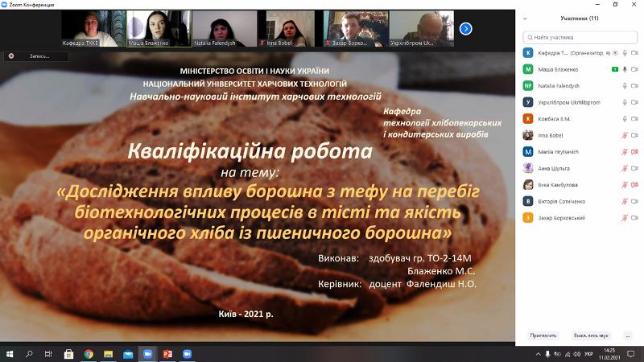The image size is (644, 362).
Task: Click the camera icon for Ковбаса participant
Action: point(634,118)
